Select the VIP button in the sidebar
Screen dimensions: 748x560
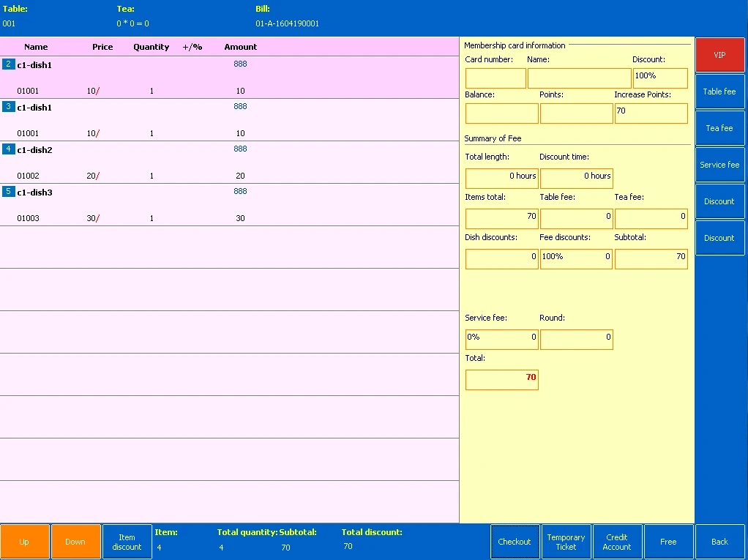tap(719, 54)
